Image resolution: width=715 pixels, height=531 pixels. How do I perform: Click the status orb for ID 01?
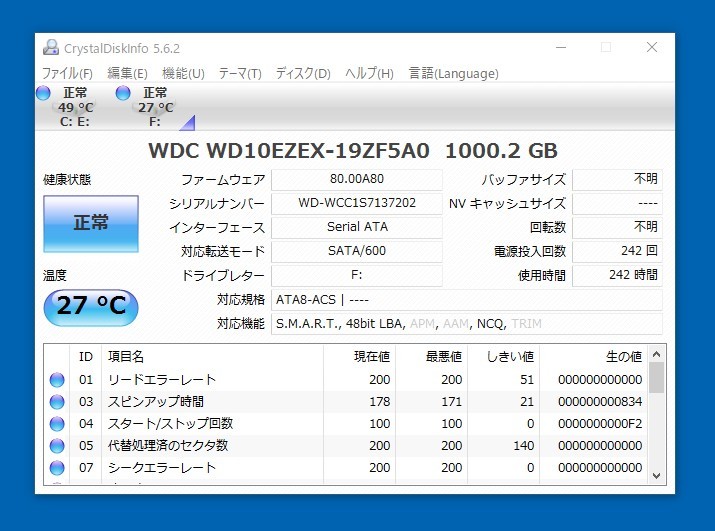[x=57, y=380]
